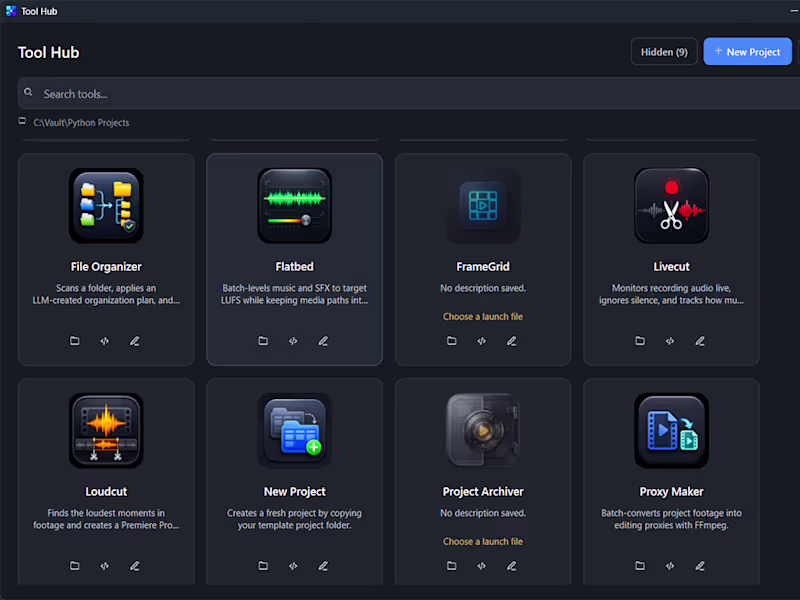Click the FrameGrid card title
Viewport: 800px width, 600px height.
point(483,267)
